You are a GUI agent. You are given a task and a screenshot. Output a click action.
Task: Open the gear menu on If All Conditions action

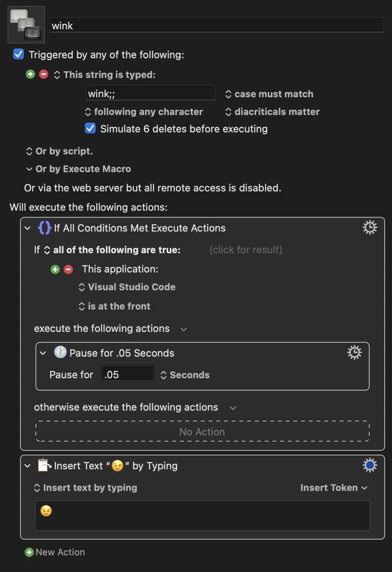370,227
